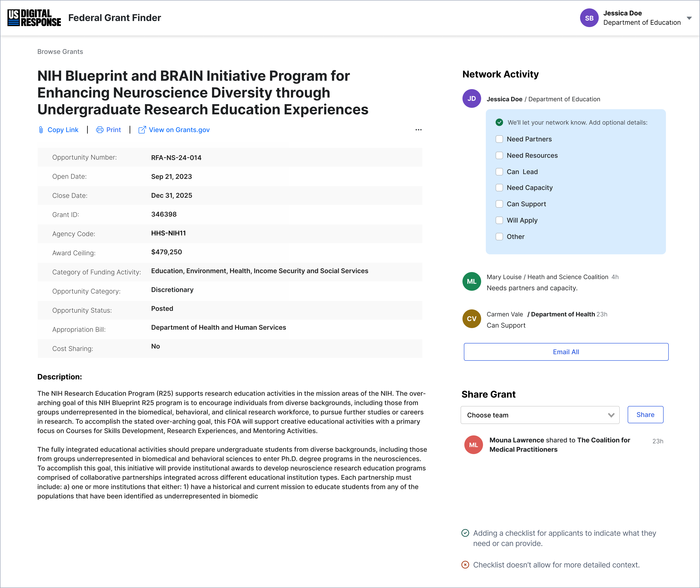
Task: Click the Share Grant heading
Action: click(x=488, y=394)
